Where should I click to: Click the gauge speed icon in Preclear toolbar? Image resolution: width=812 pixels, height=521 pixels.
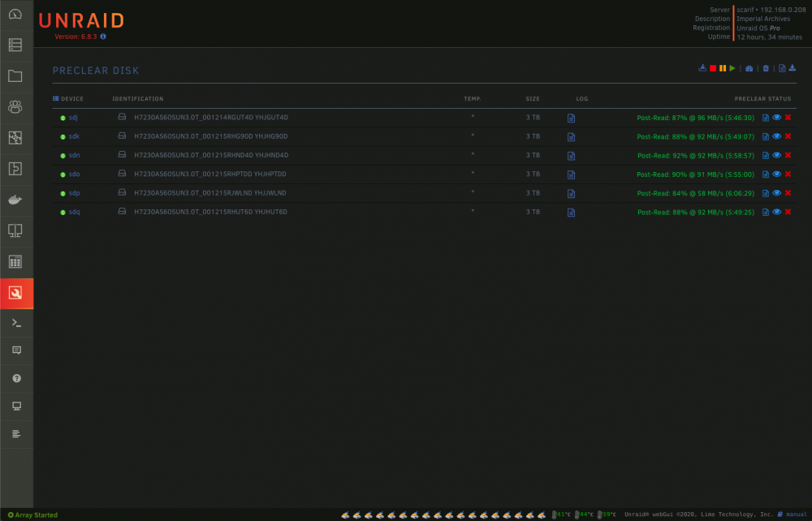[x=749, y=68]
